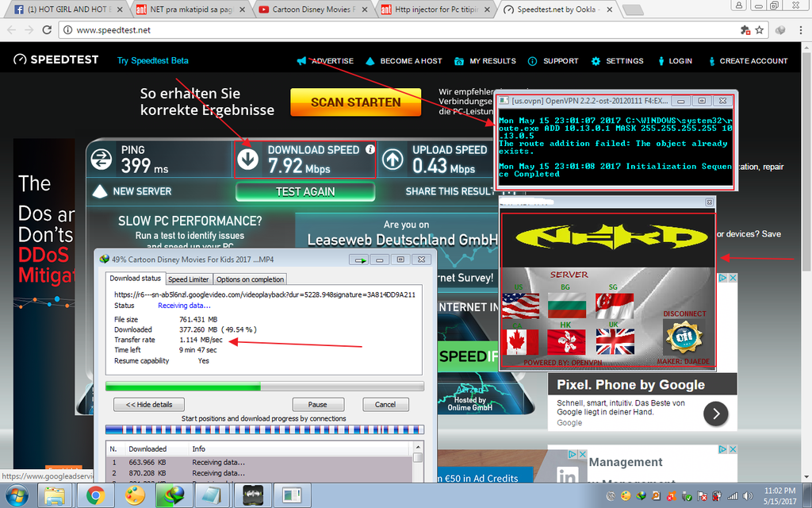The image size is (812, 508).
Task: Click the Scan Starten orange button
Action: pyautogui.click(x=355, y=102)
